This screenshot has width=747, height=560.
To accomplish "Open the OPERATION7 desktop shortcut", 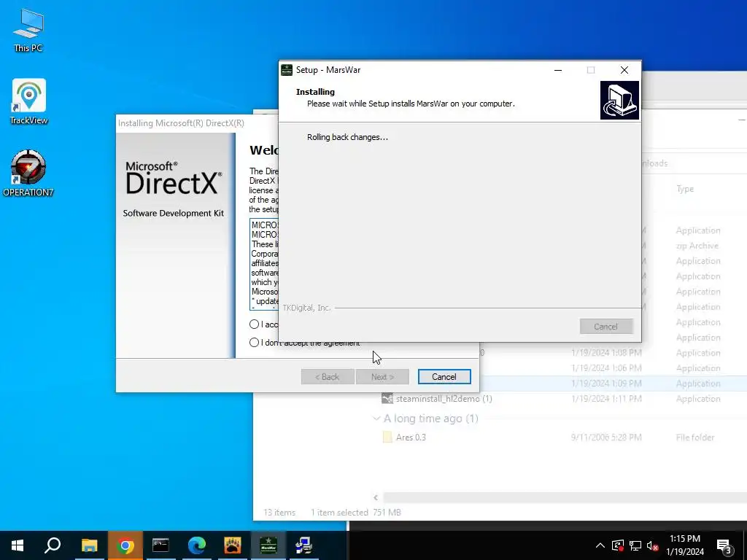I will click(28, 173).
